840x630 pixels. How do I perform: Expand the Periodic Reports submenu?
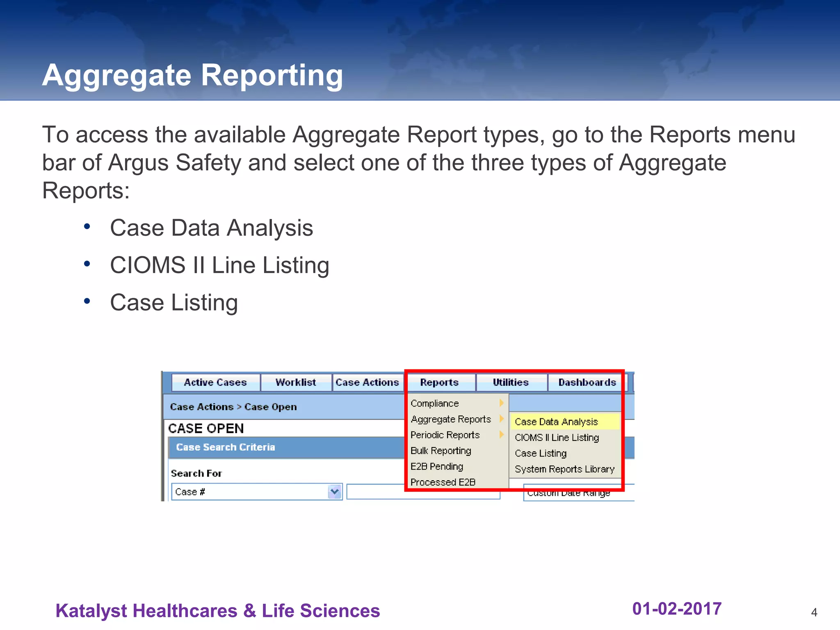(458, 435)
